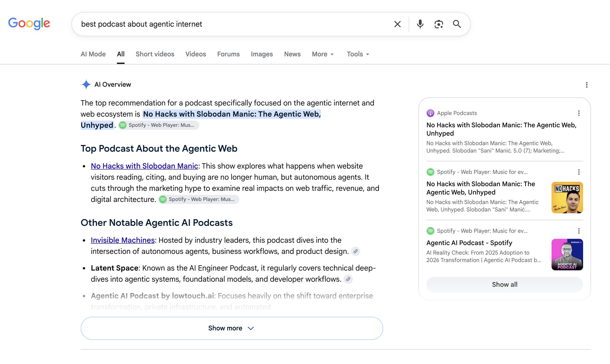The height and width of the screenshot is (364, 610).
Task: Click link icon after developer workflows sentence
Action: pyautogui.click(x=348, y=279)
